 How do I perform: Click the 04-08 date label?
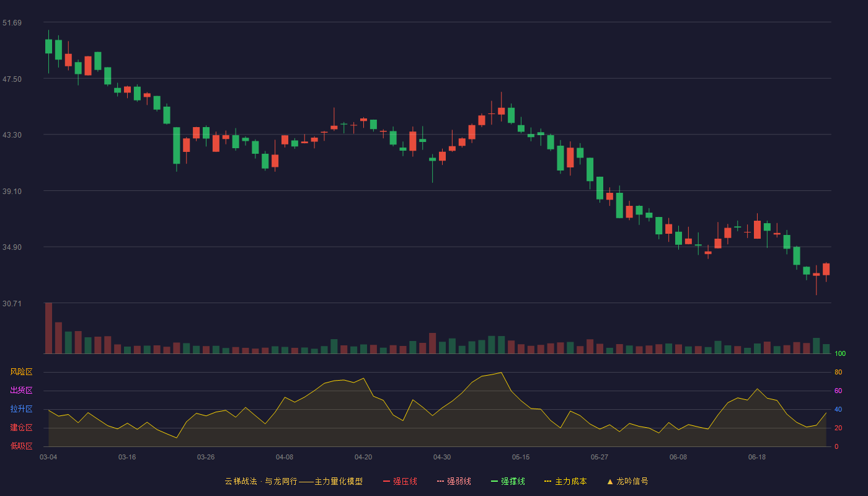point(285,457)
